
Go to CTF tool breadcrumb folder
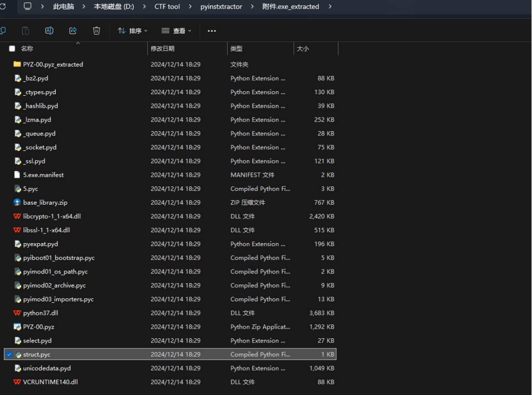point(167,6)
